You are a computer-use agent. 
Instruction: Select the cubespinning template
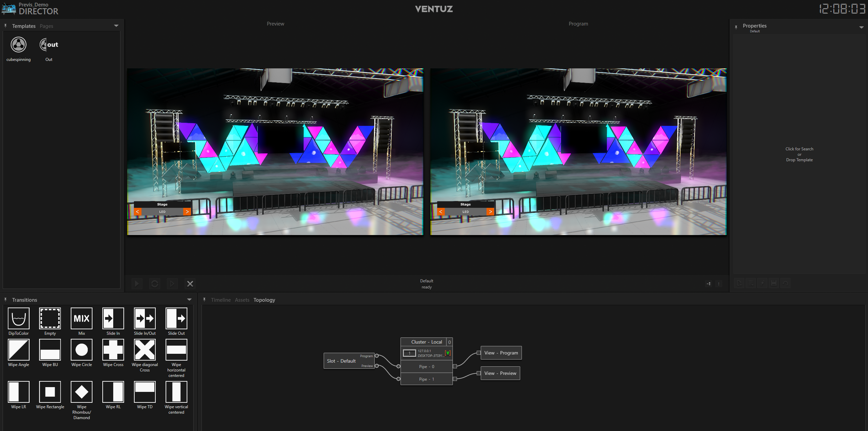[18, 45]
